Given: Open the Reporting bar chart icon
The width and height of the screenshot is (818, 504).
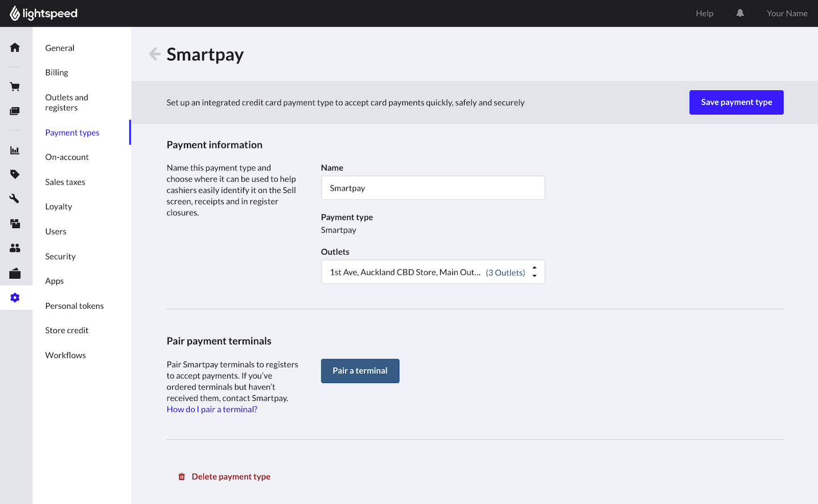Looking at the screenshot, I should pos(15,150).
